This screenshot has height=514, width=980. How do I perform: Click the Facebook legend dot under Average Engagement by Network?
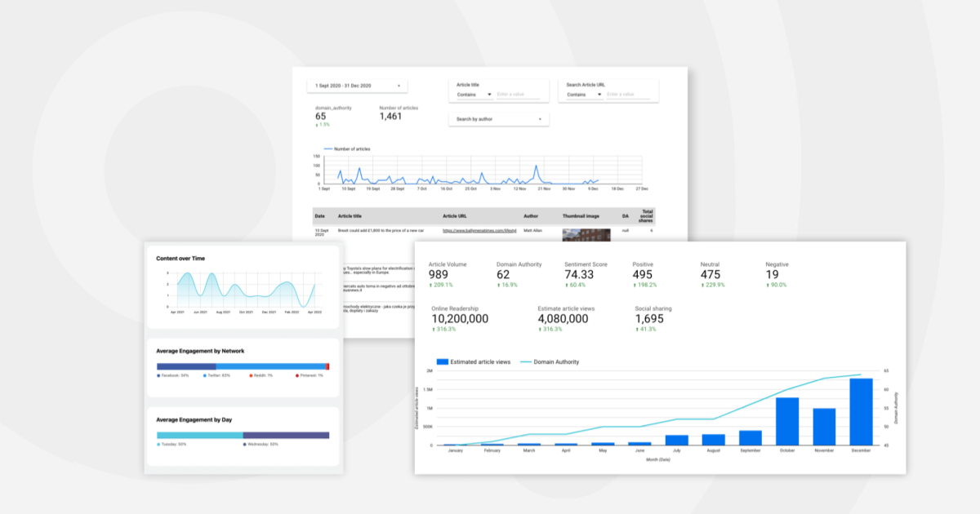pos(158,375)
